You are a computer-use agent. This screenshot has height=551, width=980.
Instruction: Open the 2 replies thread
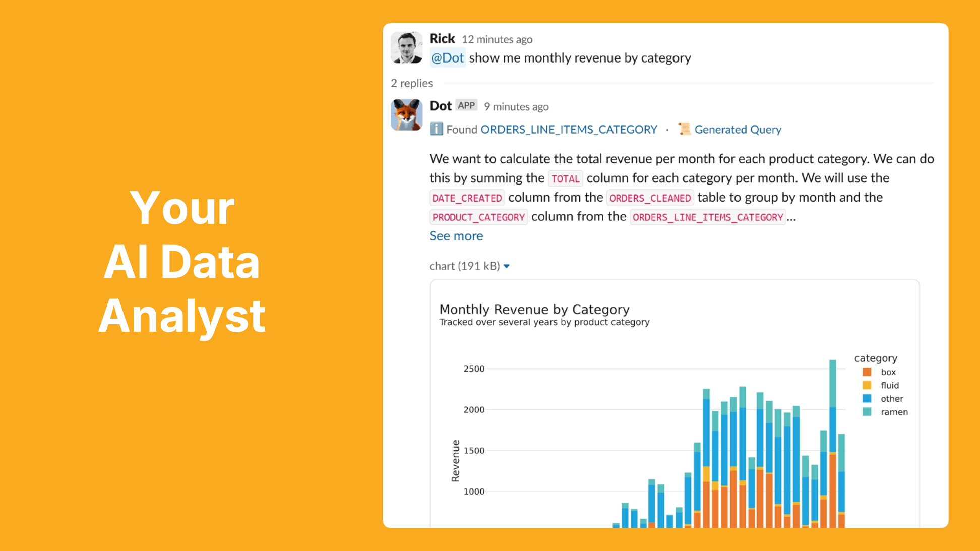click(x=412, y=83)
